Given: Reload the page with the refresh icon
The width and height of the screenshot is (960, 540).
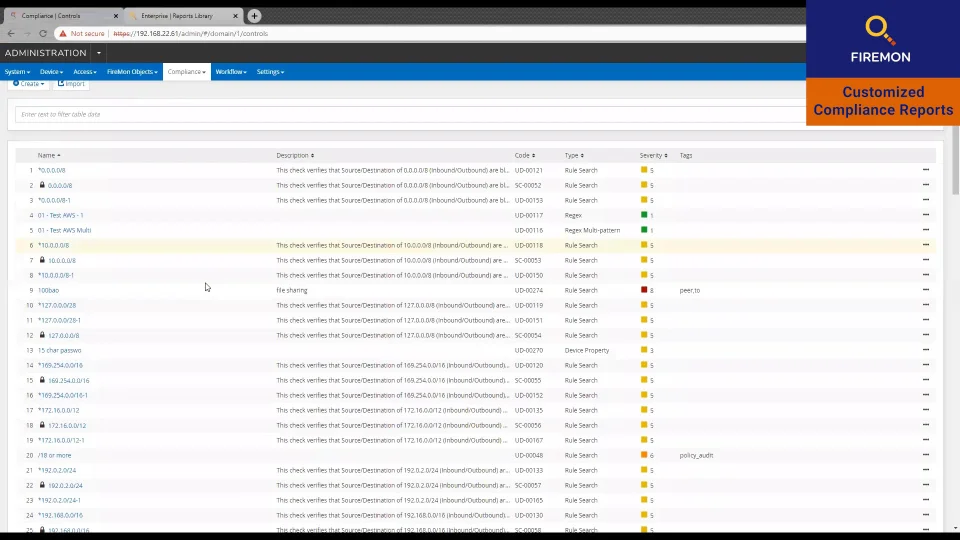Looking at the screenshot, I should click(43, 34).
